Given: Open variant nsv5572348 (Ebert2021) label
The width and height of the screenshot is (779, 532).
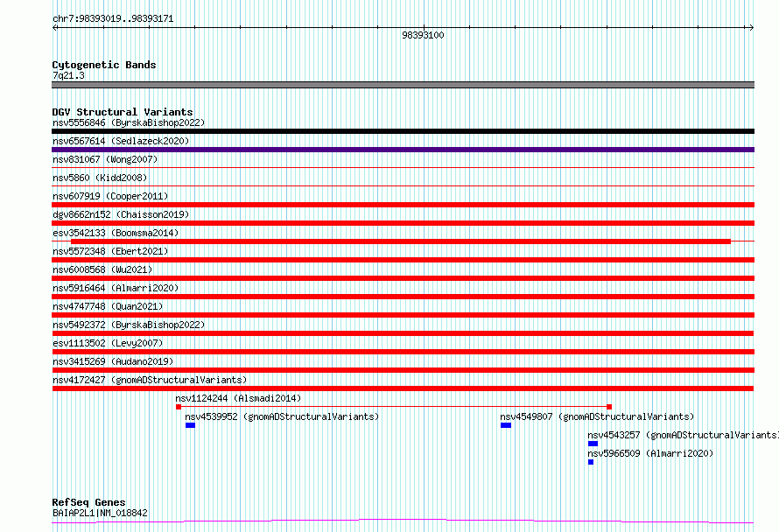Looking at the screenshot, I should click(110, 251).
